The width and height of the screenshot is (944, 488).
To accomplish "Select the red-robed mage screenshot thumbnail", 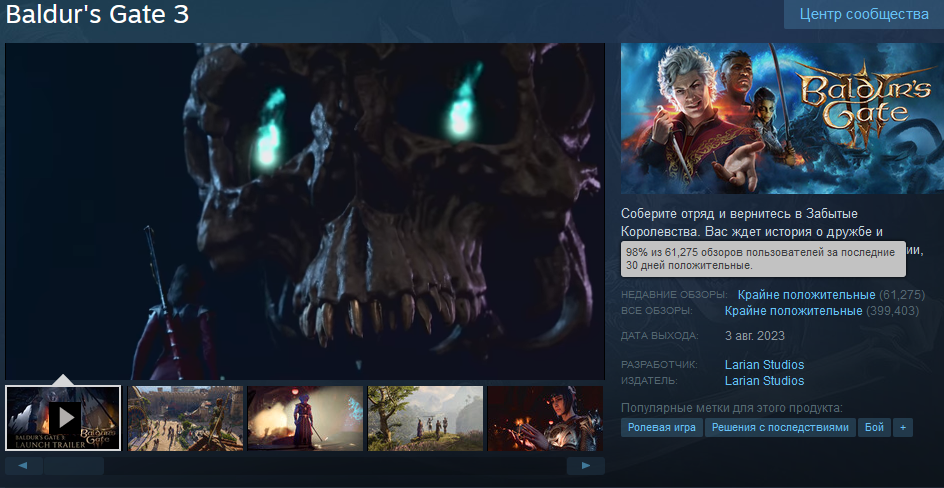I will (305, 418).
